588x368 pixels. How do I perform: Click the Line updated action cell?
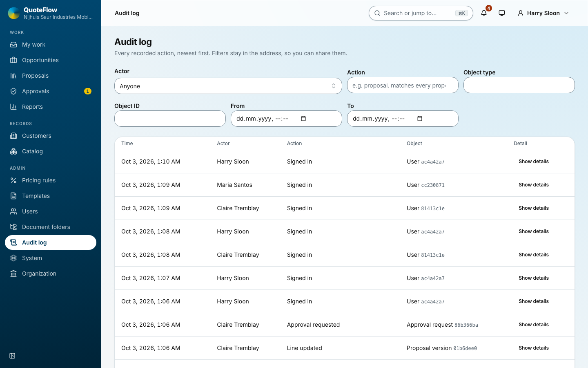304,348
